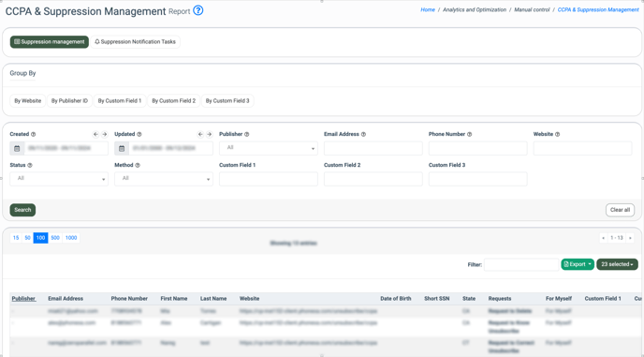This screenshot has width=644, height=357.
Task: Shift Created date range back with left arrow
Action: 95,135
